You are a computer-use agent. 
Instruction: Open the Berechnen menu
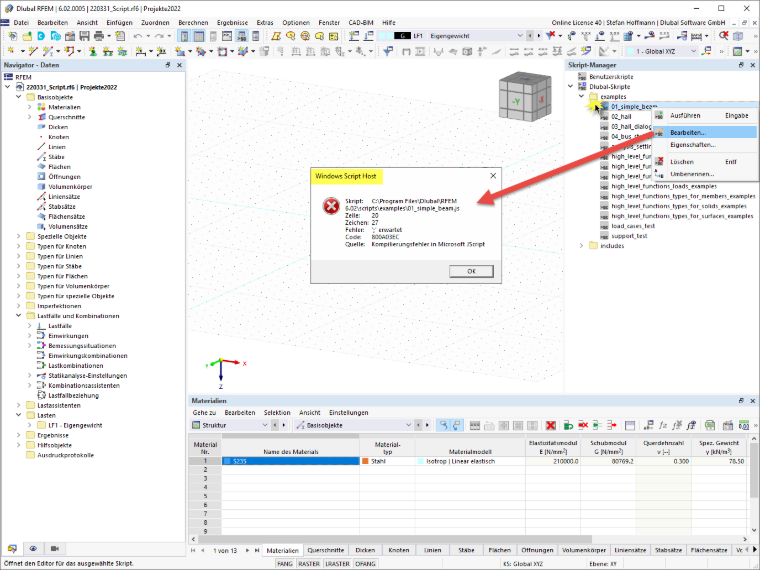[x=193, y=22]
